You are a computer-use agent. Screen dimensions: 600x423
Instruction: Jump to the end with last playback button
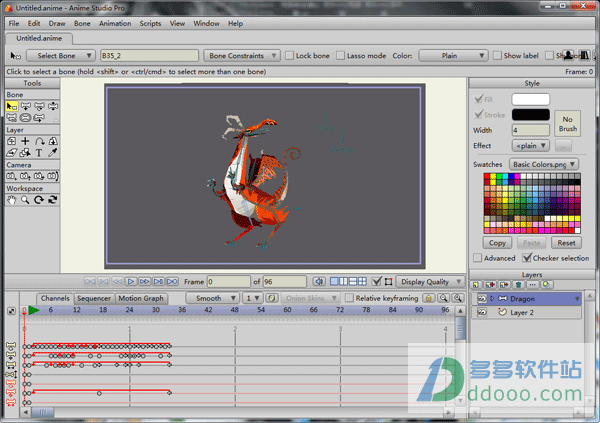(172, 282)
